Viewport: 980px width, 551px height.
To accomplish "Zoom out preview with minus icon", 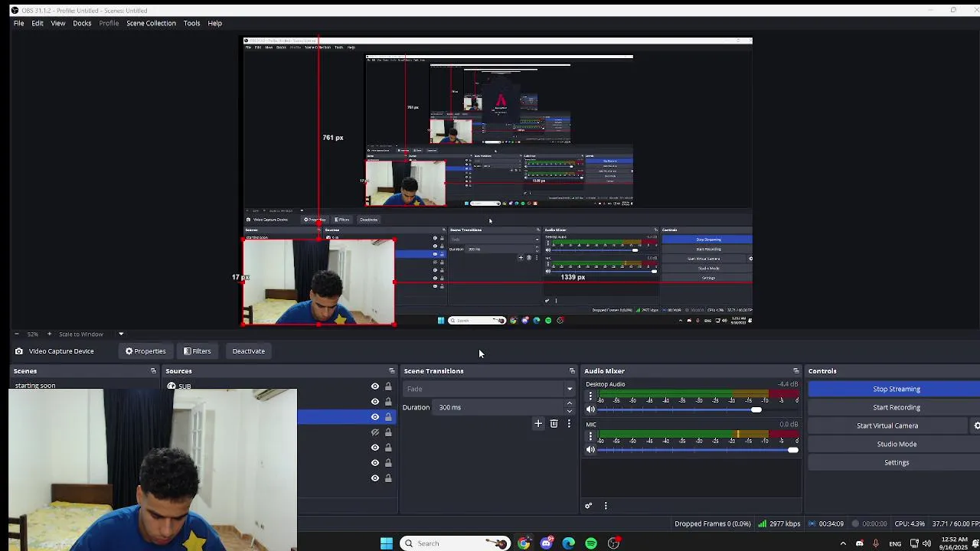I will [17, 334].
